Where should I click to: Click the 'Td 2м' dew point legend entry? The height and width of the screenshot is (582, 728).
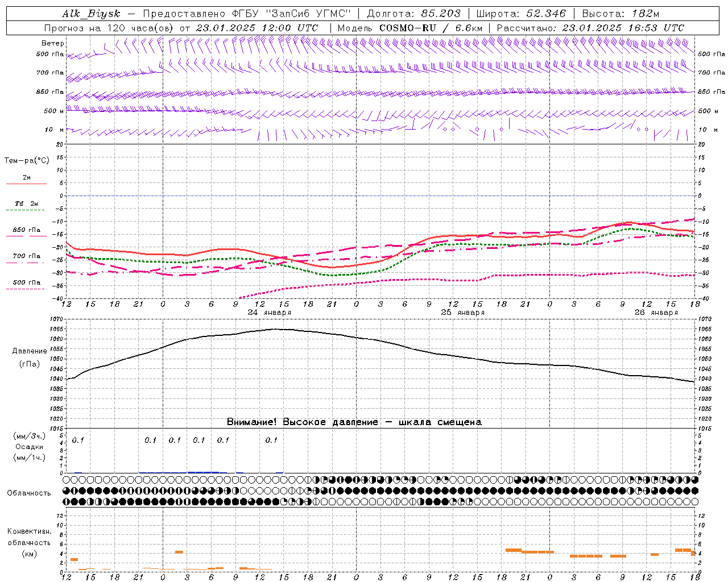[x=26, y=206]
